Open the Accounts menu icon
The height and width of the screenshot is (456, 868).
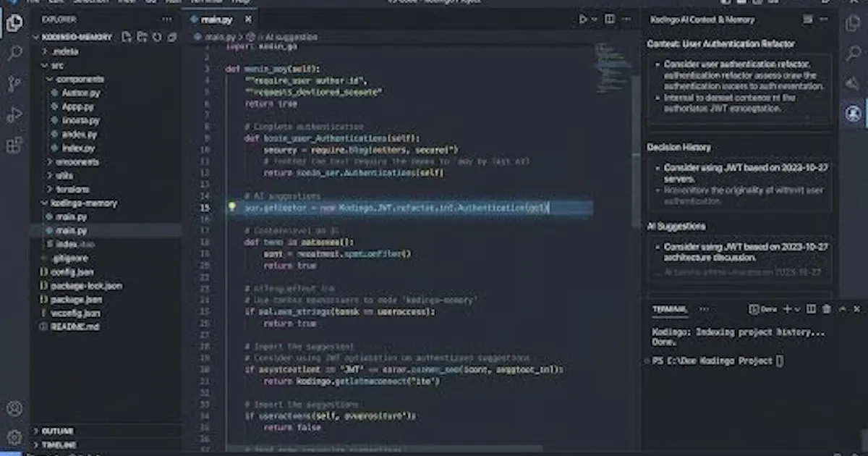(14, 409)
